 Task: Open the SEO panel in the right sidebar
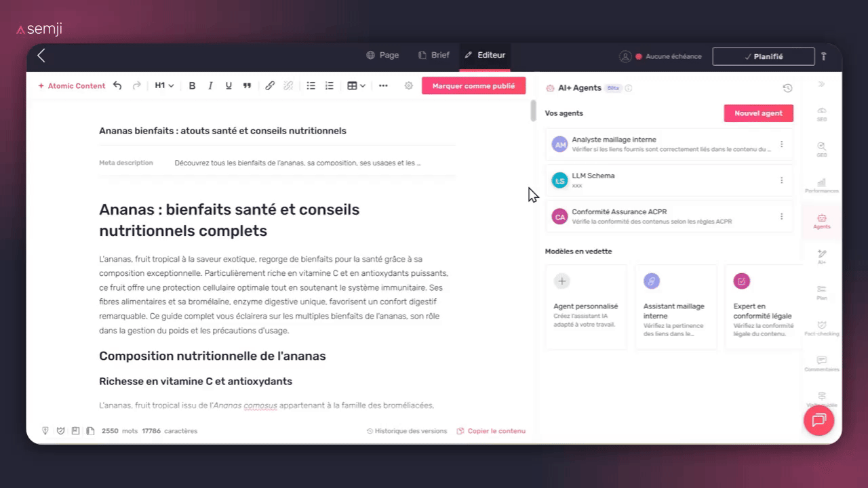coord(821,114)
